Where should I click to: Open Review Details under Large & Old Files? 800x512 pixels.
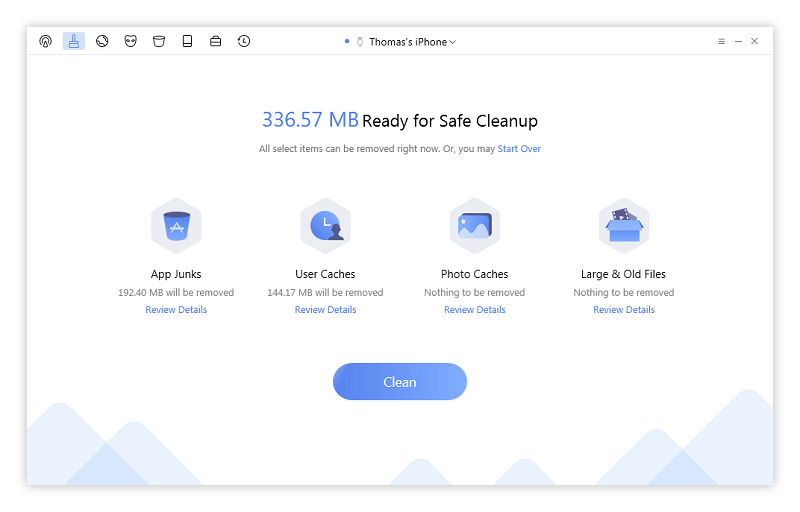pyautogui.click(x=623, y=310)
